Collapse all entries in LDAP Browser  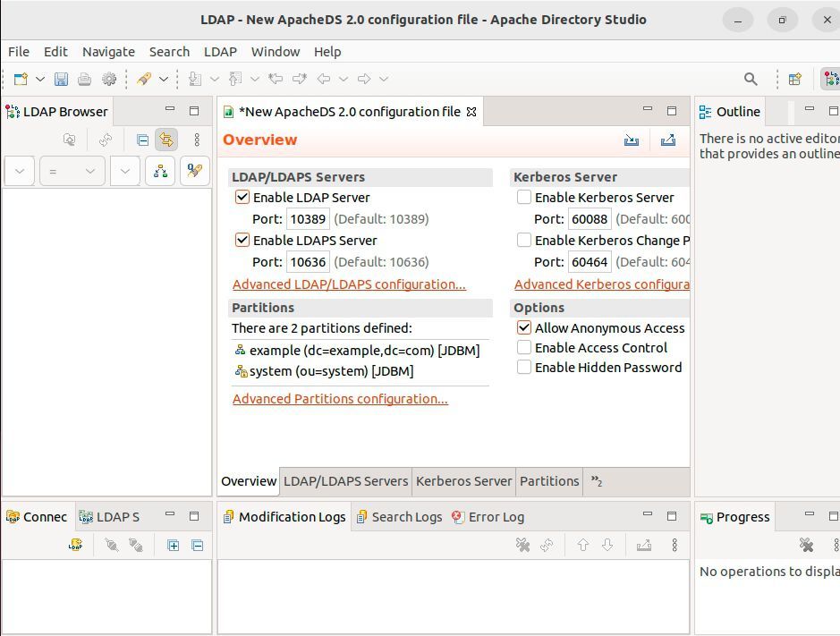(140, 140)
